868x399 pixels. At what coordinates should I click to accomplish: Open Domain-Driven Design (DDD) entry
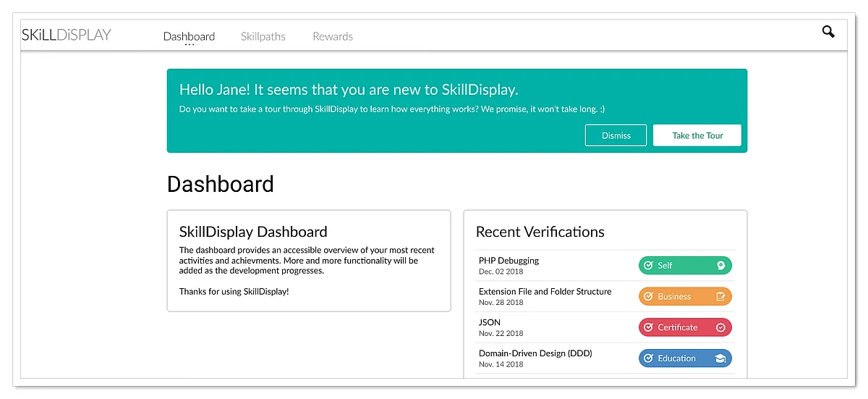point(535,354)
